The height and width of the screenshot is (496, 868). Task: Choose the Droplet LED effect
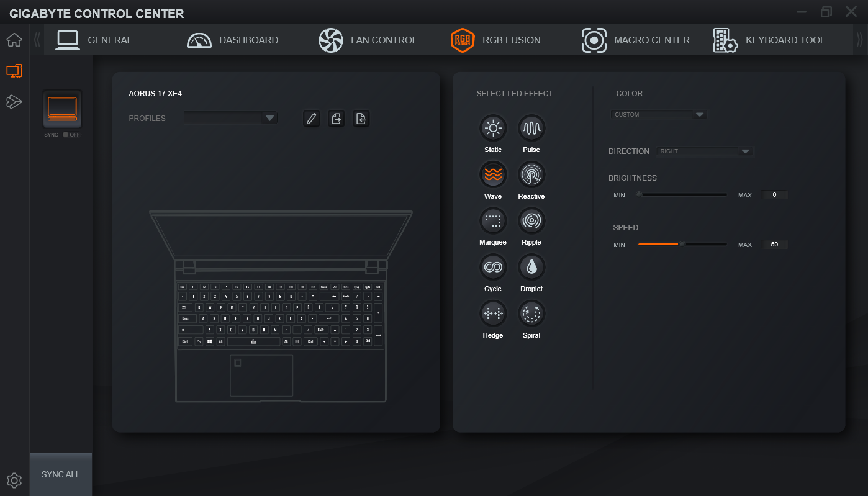[531, 268]
